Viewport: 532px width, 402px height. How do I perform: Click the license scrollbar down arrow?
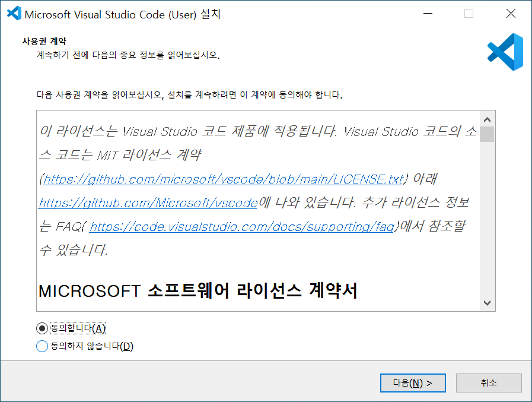(487, 303)
